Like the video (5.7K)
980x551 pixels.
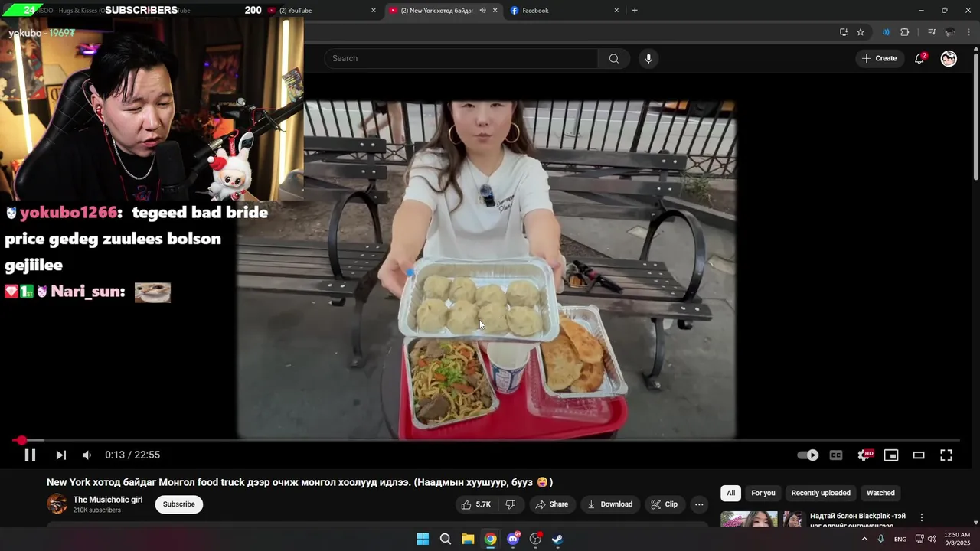point(476,504)
